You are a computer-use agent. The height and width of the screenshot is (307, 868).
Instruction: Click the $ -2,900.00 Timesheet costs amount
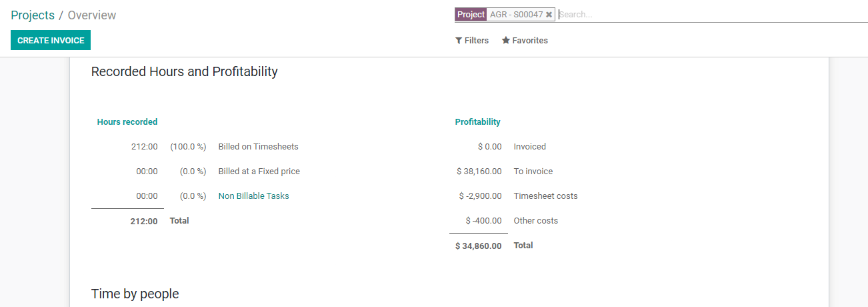coord(481,196)
